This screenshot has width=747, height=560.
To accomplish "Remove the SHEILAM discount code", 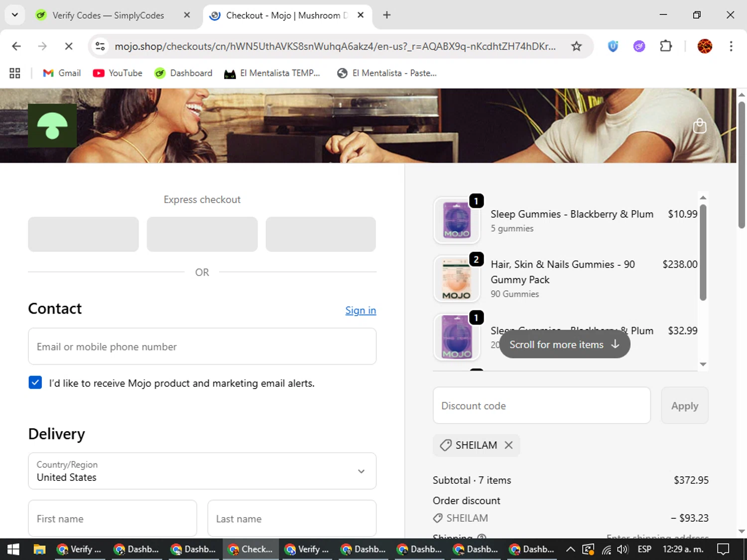I will pyautogui.click(x=508, y=445).
